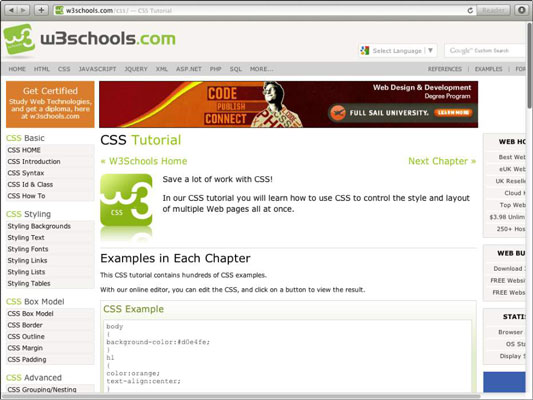Open the Select Language dropdown

(398, 51)
